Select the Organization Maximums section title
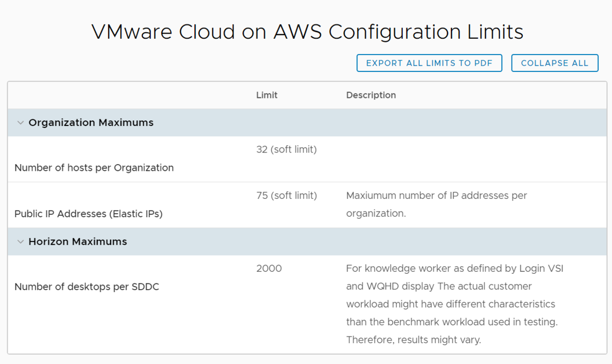The image size is (612, 364). (91, 123)
